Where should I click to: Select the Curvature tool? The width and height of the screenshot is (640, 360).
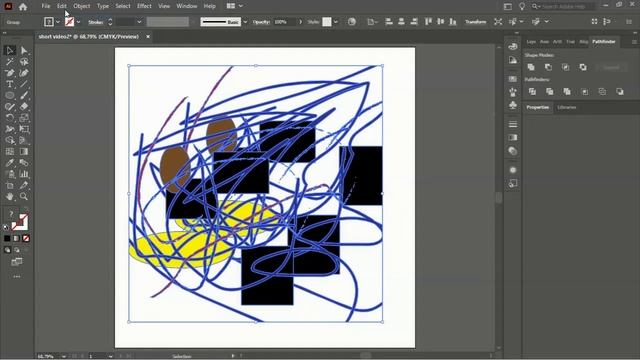(24, 73)
